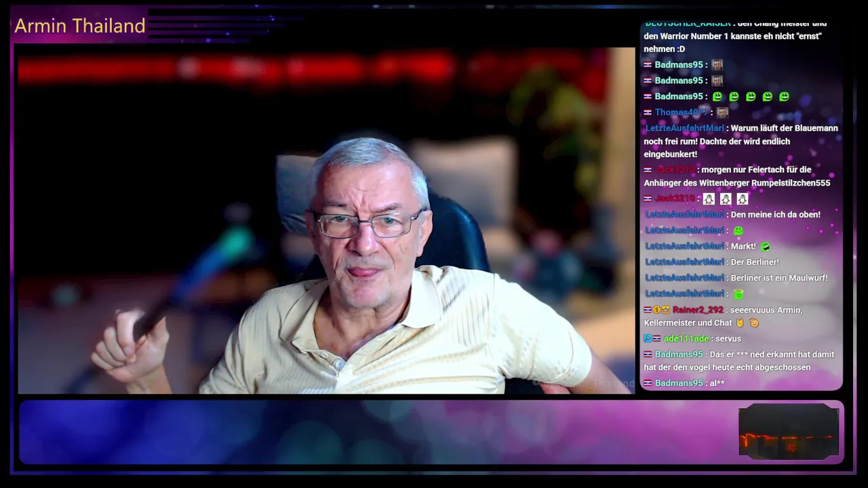The image size is (868, 488).
Task: Click the flag badge beside Rainer2_292
Action: point(648,310)
